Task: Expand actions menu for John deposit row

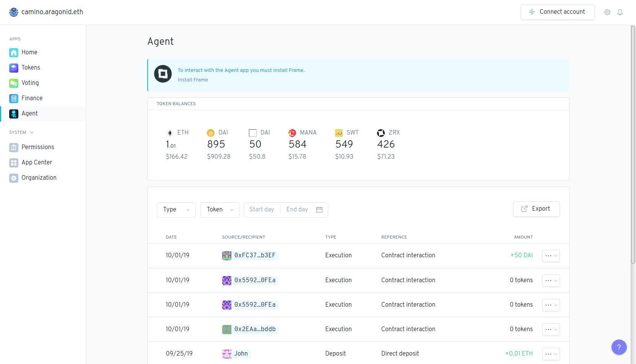Action: pos(551,354)
